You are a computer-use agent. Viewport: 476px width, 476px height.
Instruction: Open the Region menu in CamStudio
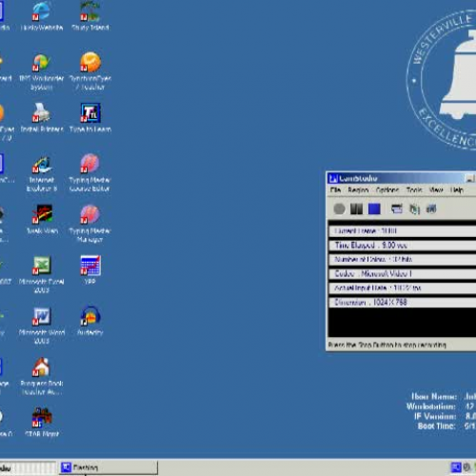pos(358,190)
